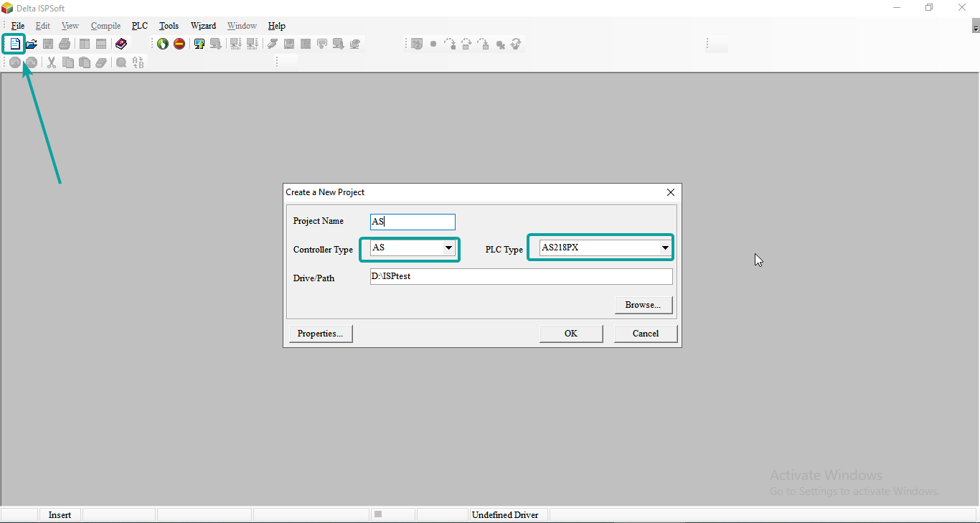980x523 pixels.
Task: Open the Properties... dialog button
Action: coord(320,334)
